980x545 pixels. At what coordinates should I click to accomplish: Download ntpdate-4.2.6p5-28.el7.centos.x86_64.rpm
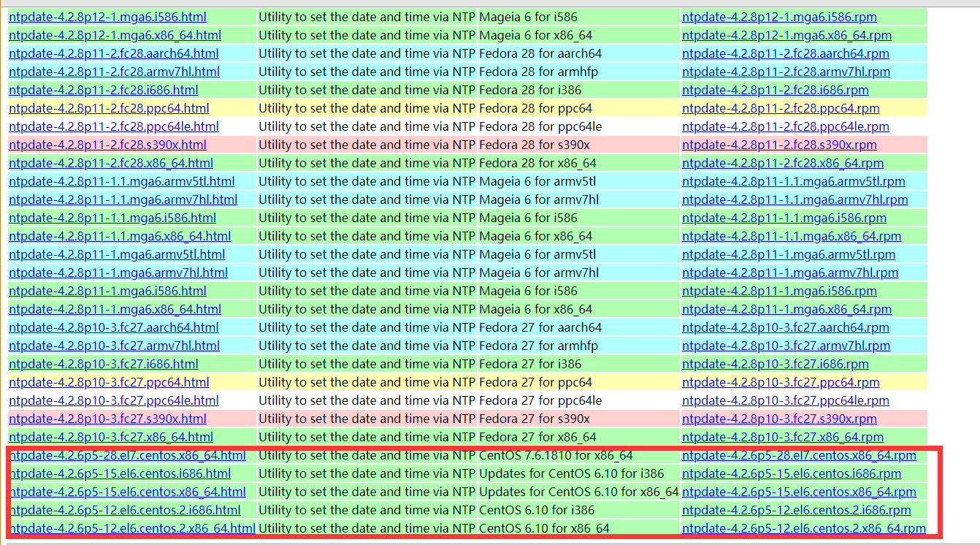tap(799, 455)
